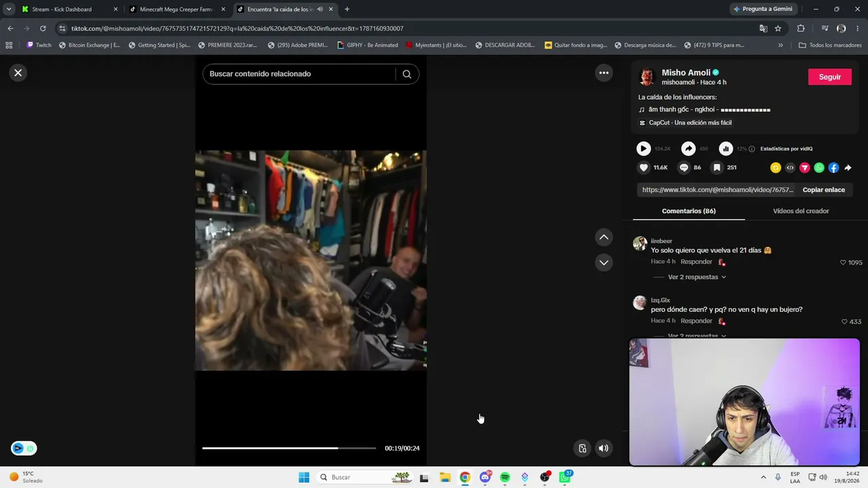Switch to the Stream - Kick Dashboard tab
The image size is (868, 488).
[x=68, y=9]
